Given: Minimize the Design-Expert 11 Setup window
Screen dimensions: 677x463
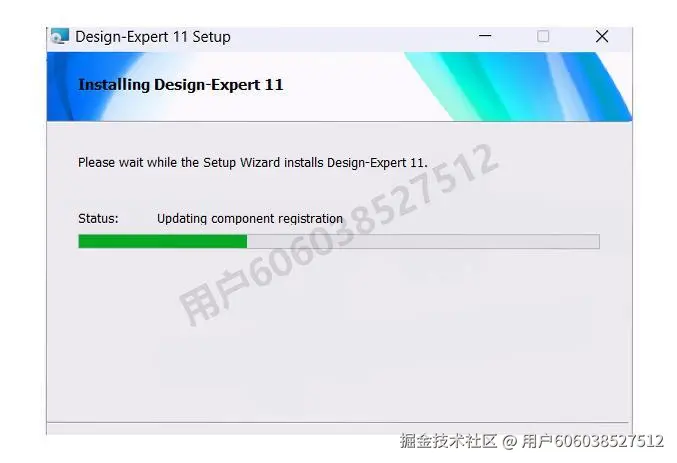Looking at the screenshot, I should [x=485, y=36].
